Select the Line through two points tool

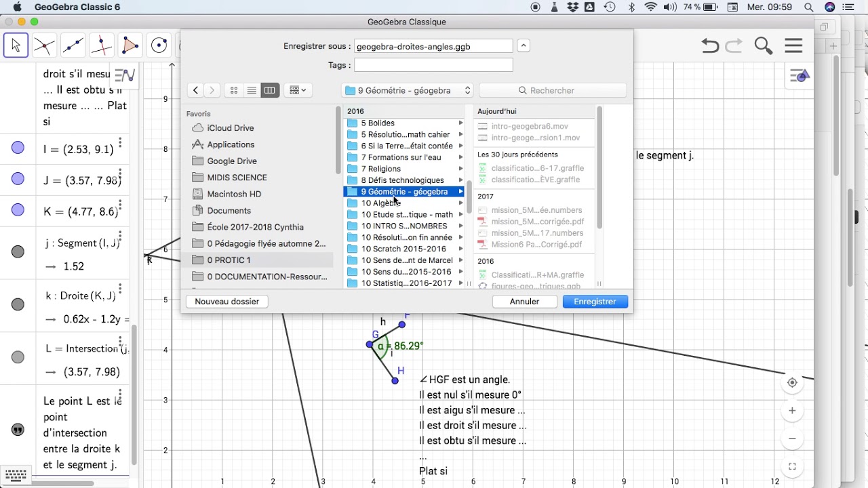73,46
